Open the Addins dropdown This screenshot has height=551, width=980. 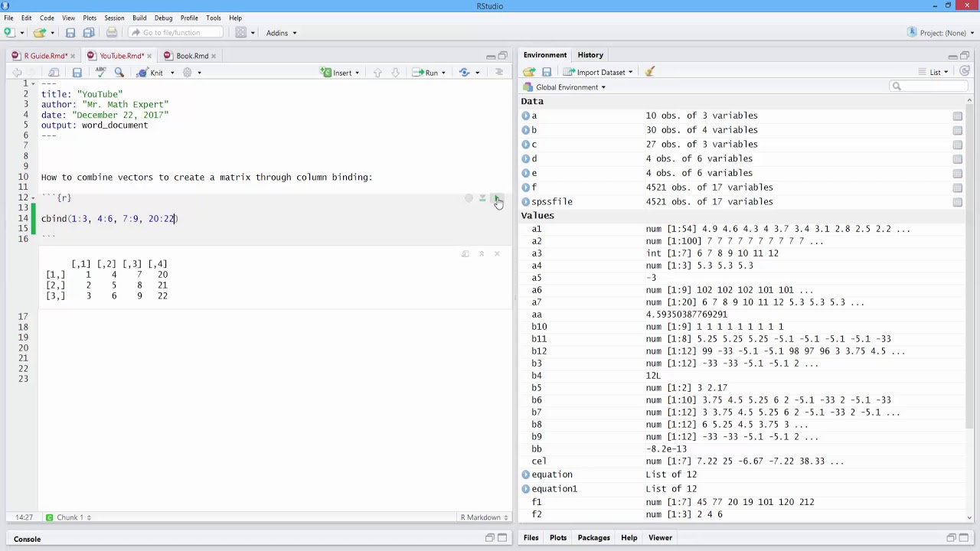tap(281, 33)
